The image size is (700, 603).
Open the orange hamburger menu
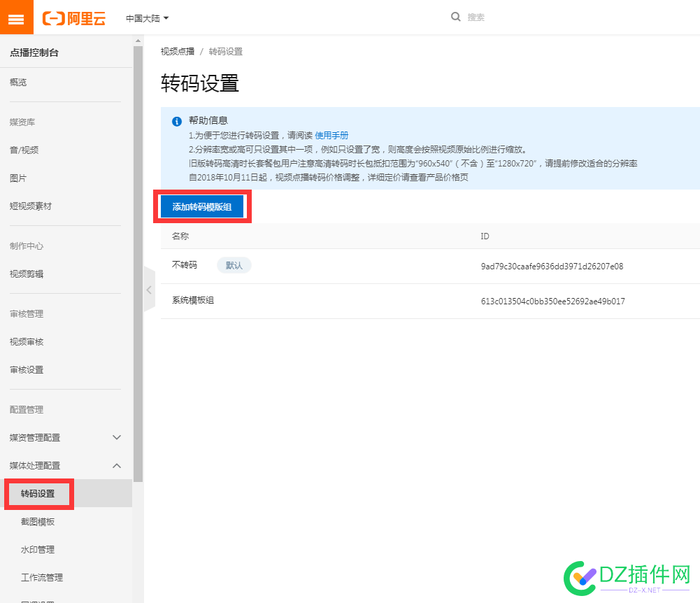click(17, 17)
